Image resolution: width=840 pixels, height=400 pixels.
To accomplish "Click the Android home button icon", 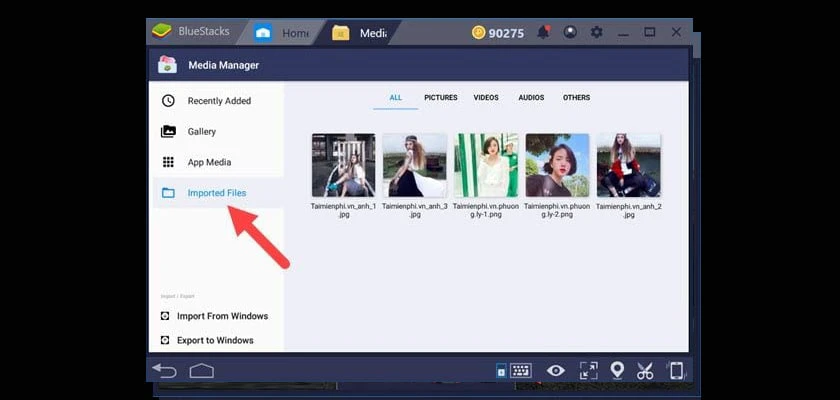I will click(x=201, y=371).
